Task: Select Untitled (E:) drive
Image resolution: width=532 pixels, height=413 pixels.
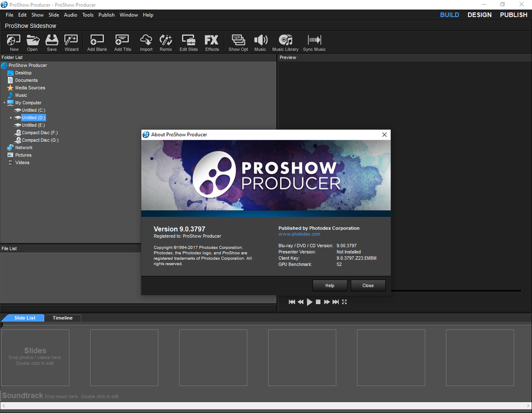Action: [33, 125]
